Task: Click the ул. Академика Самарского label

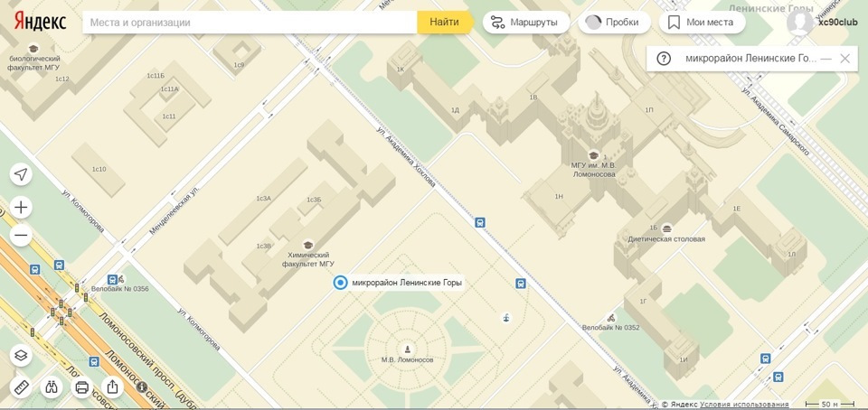Action: coord(774,121)
